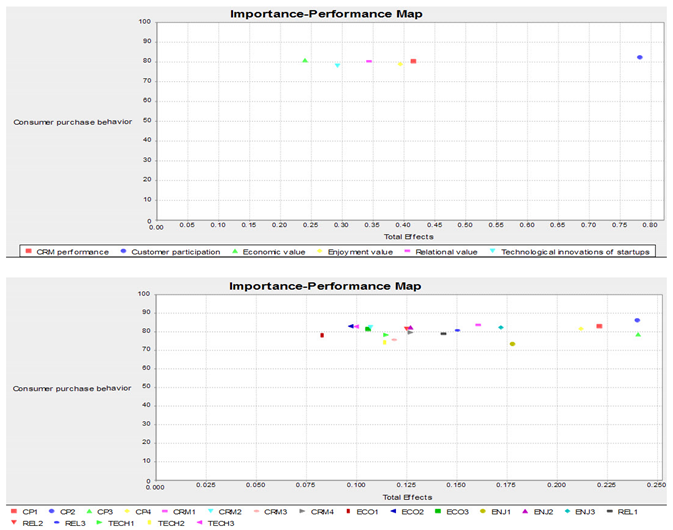The image size is (673, 530).
Task: Select the 'REL3' legend label
Action: click(75, 523)
